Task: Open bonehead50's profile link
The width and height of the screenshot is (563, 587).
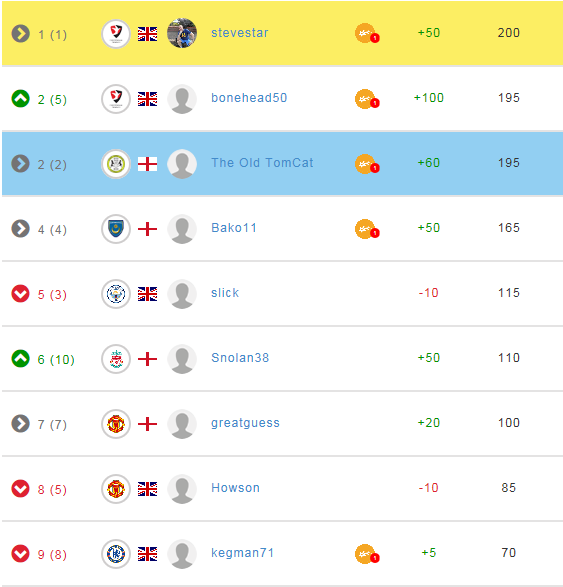Action: coord(249,98)
